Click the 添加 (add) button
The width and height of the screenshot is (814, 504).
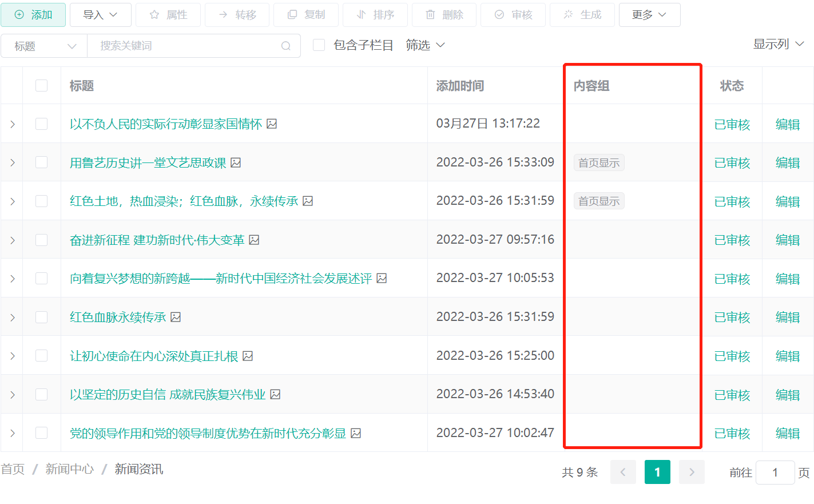[x=33, y=15]
